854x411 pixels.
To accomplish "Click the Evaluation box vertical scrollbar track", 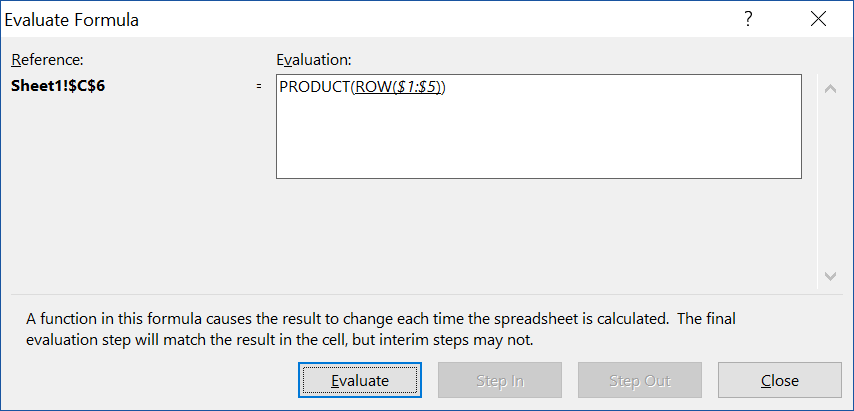I will tap(828, 180).
